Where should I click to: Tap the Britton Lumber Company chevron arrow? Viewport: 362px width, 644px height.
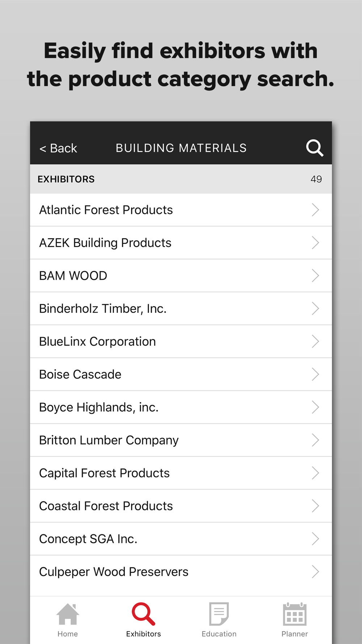(315, 440)
